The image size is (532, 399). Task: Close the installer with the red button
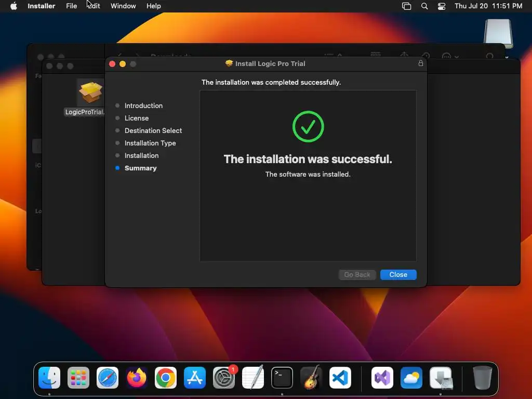coord(112,64)
